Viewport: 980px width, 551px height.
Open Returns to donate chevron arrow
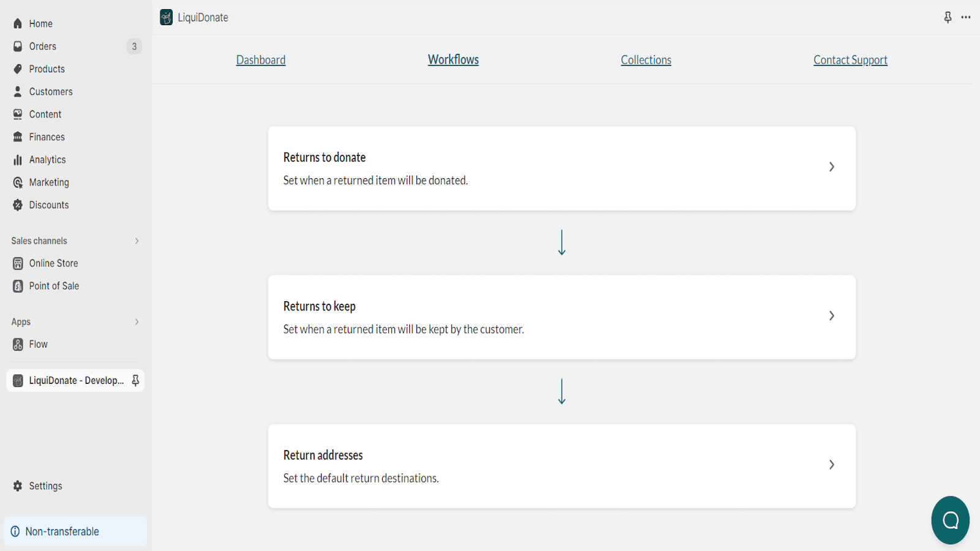831,167
